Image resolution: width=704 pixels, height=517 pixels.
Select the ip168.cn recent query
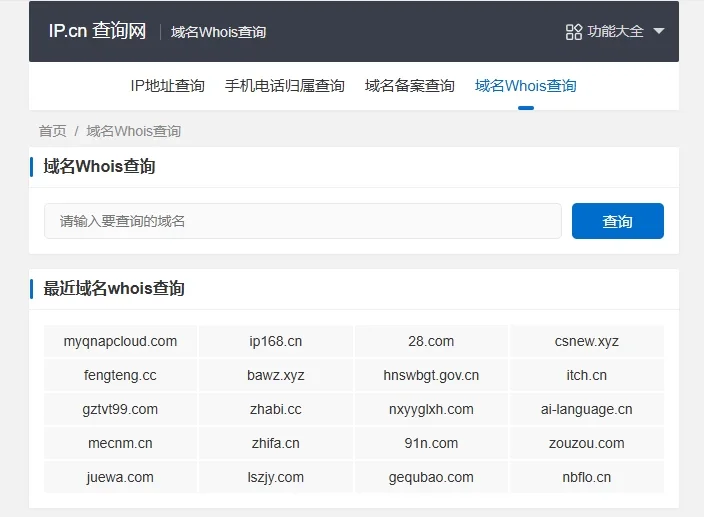point(276,342)
